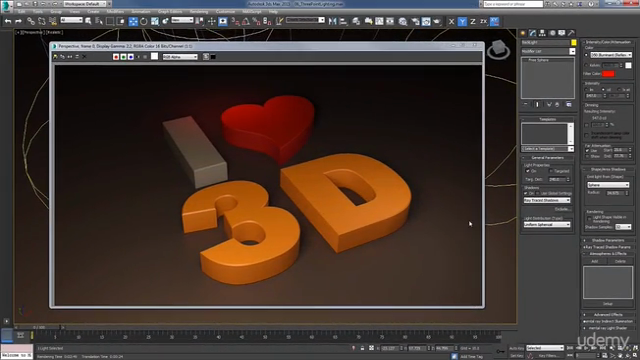
Task: Open the Tools menu
Action: 38,11
